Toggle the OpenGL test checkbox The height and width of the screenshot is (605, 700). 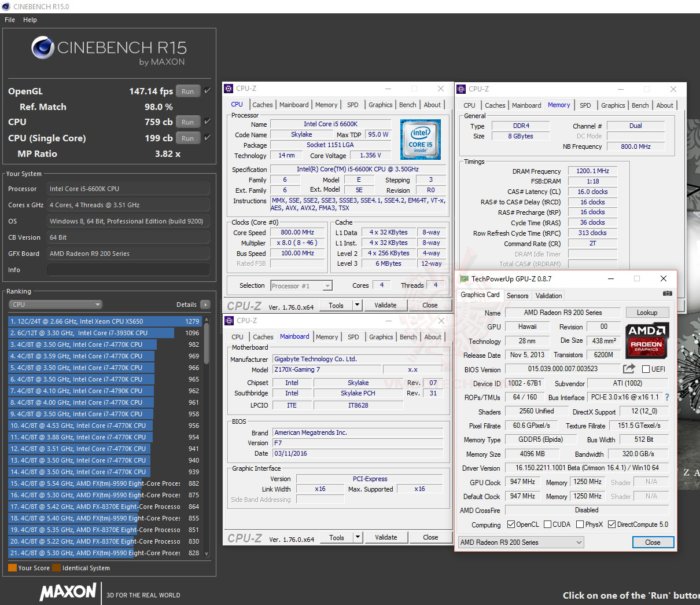click(x=207, y=90)
